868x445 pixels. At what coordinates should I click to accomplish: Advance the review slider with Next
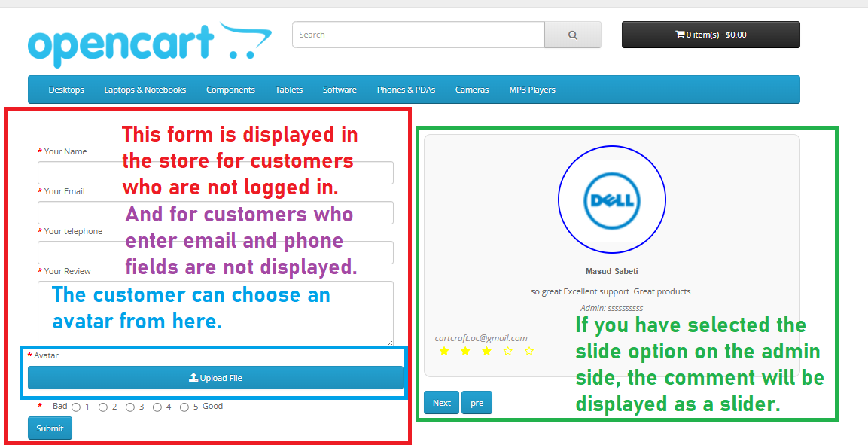pos(441,403)
